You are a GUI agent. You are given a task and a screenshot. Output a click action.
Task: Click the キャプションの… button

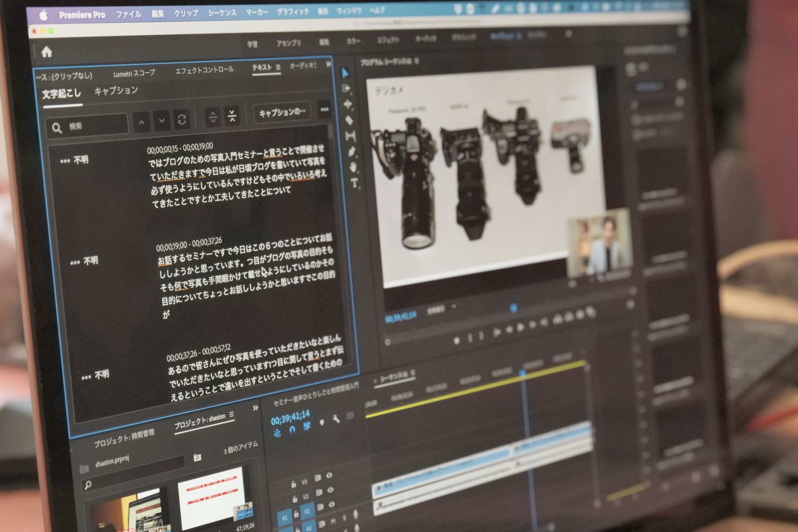click(x=282, y=112)
